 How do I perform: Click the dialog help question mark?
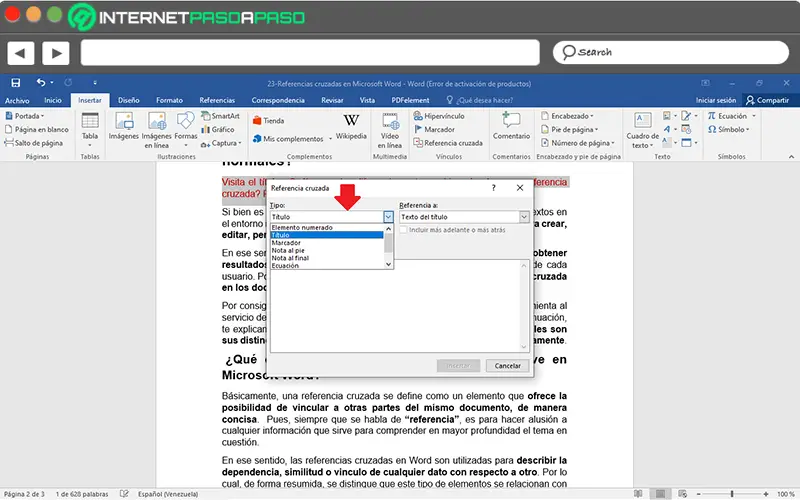pos(493,188)
